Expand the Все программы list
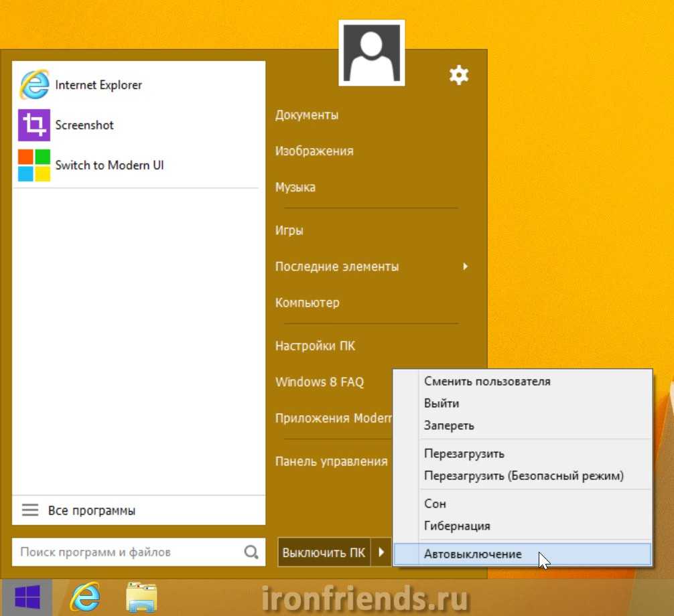Viewport: 674px width, 616px height. pos(91,511)
